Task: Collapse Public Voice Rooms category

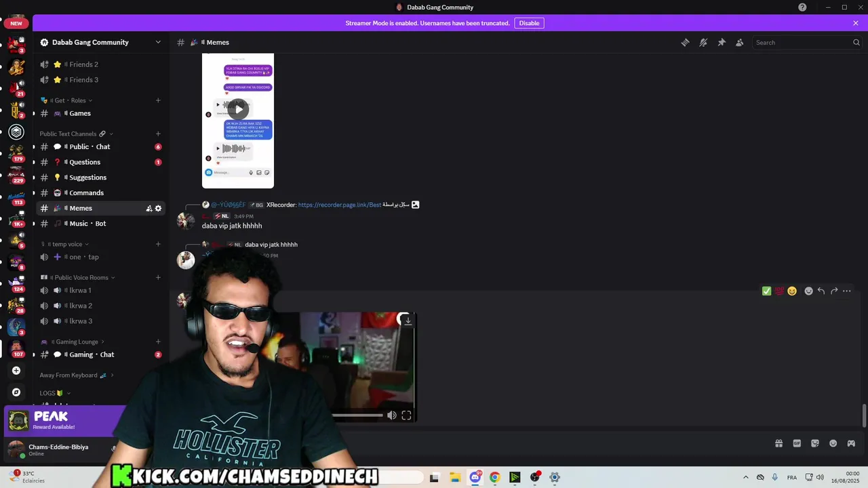Action: tap(77, 277)
